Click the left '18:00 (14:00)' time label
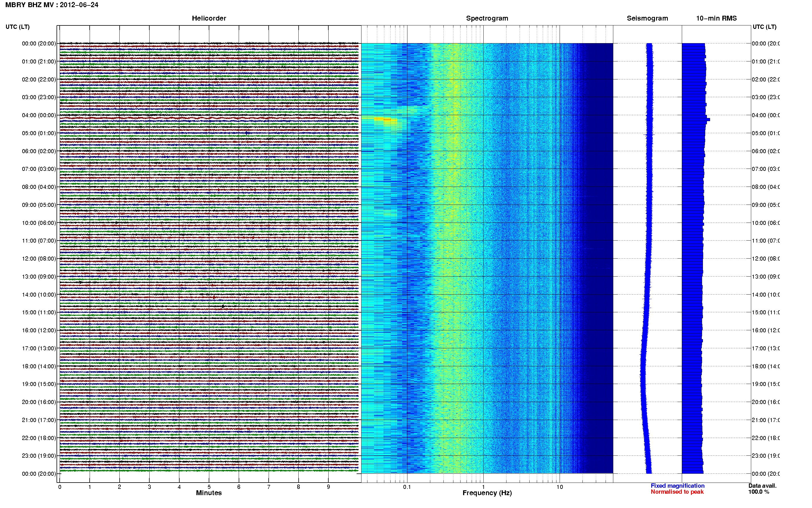Screen dimensions: 812x508 [39, 367]
